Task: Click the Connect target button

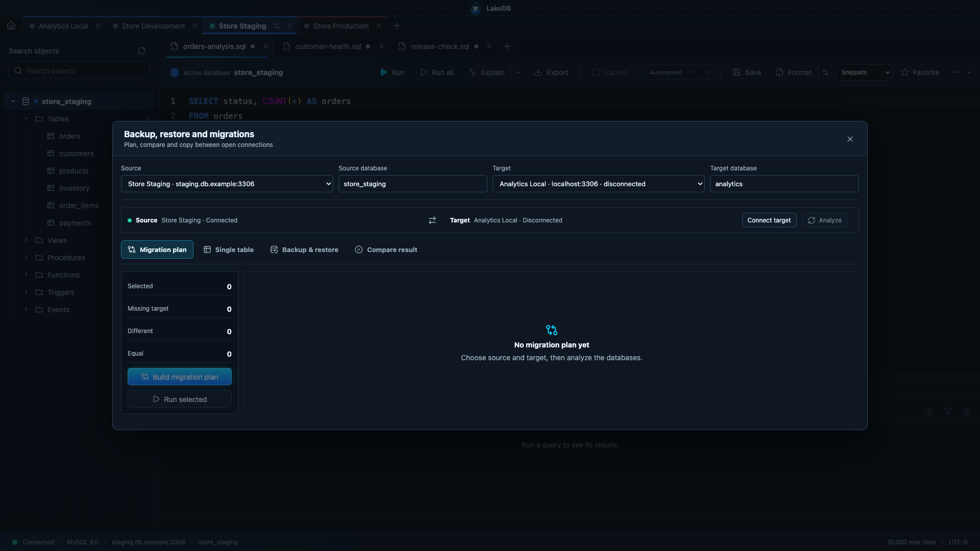Action: 769,220
